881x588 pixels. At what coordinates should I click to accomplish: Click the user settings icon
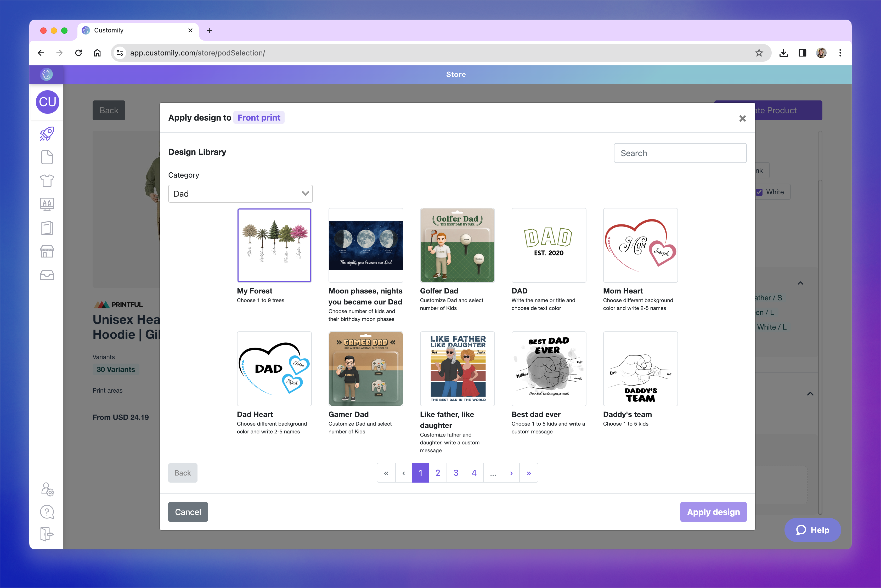pos(47,489)
